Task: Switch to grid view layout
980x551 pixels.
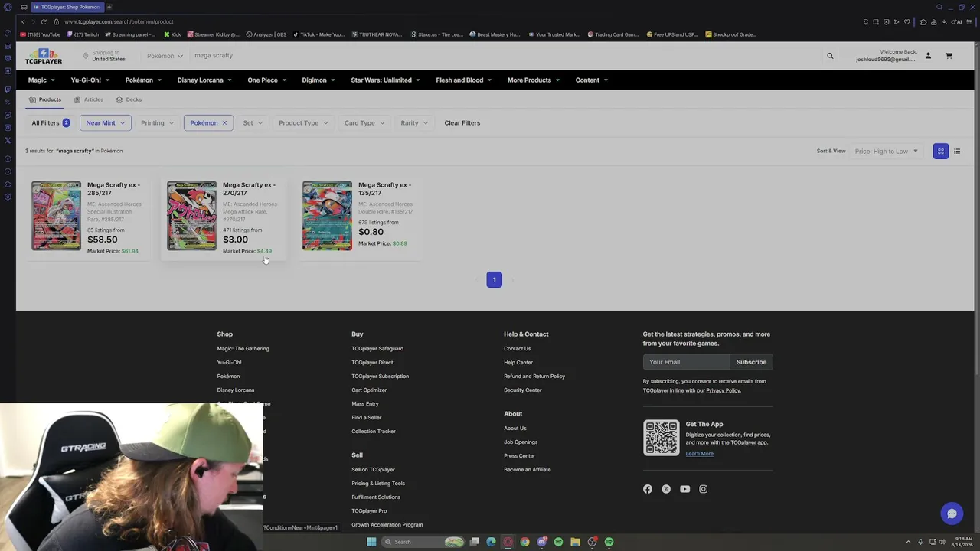Action: click(x=941, y=151)
